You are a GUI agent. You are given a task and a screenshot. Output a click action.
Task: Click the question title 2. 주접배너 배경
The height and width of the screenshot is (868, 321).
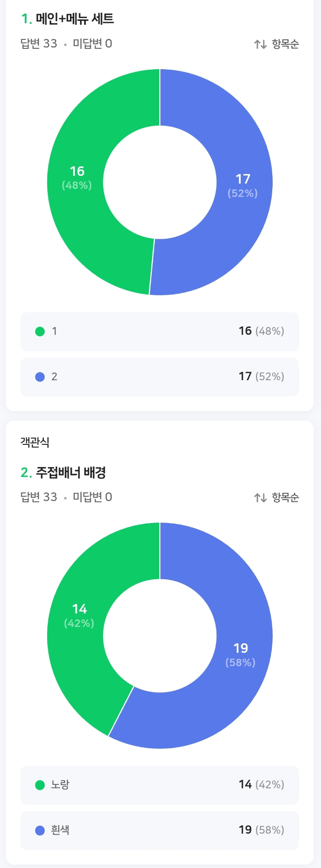tap(64, 473)
